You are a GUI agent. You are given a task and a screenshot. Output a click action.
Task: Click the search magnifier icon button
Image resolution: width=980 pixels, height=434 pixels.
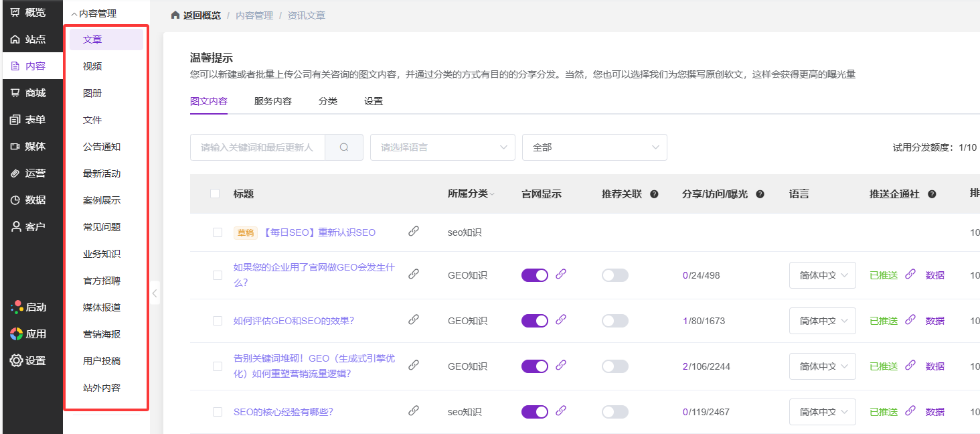point(344,147)
